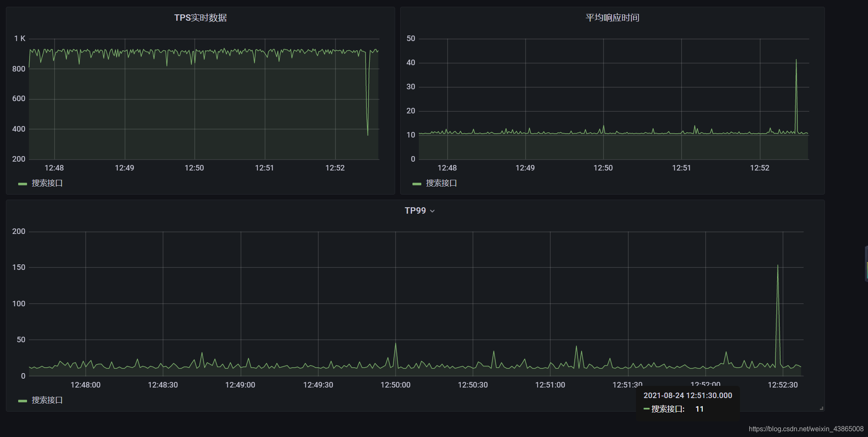Click 12:52:30 tick label on TP99 axis
Screen dimensions: 868x437
(x=783, y=385)
